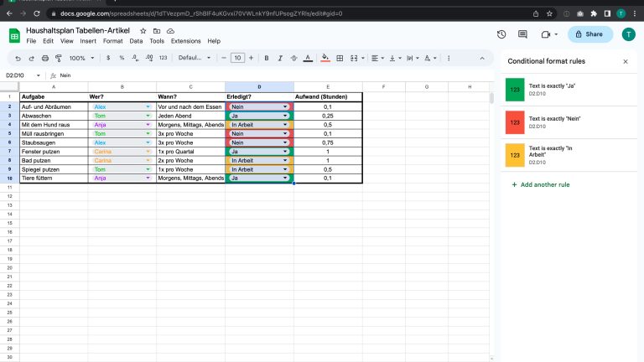Image resolution: width=644 pixels, height=362 pixels.
Task: Print the spreadsheet via the printer icon
Action: (45, 58)
